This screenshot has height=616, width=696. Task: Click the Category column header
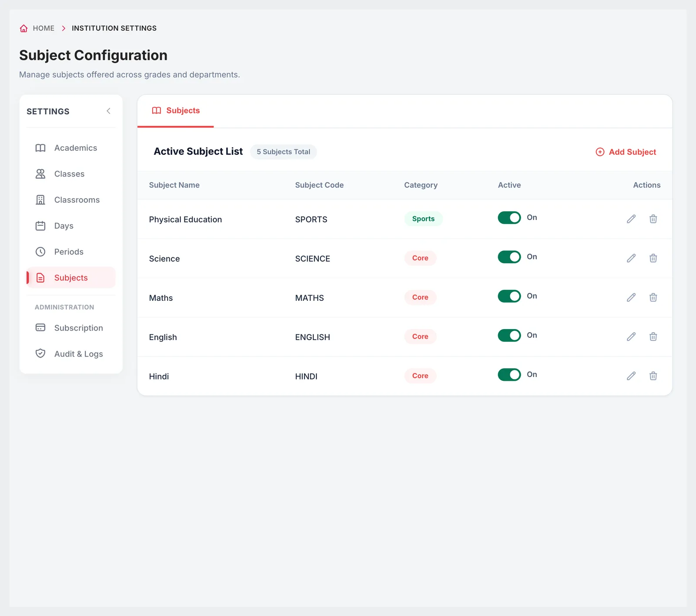pyautogui.click(x=421, y=185)
